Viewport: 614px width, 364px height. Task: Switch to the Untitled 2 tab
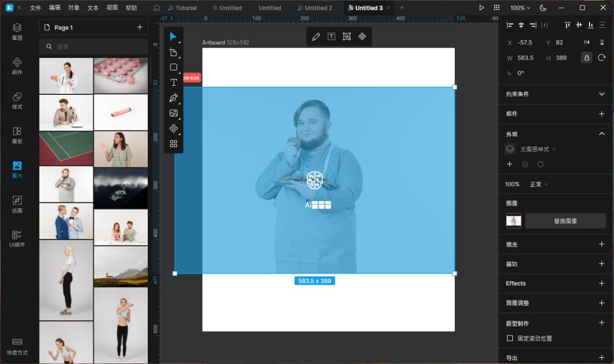click(314, 8)
